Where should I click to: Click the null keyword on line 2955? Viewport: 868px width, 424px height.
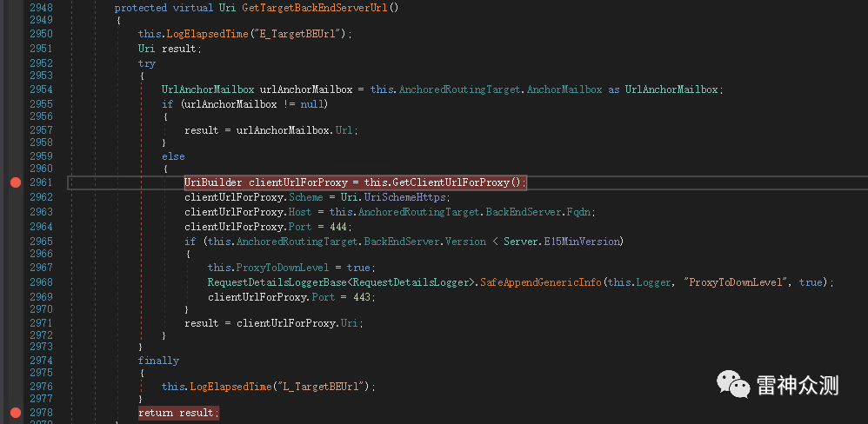pos(311,104)
